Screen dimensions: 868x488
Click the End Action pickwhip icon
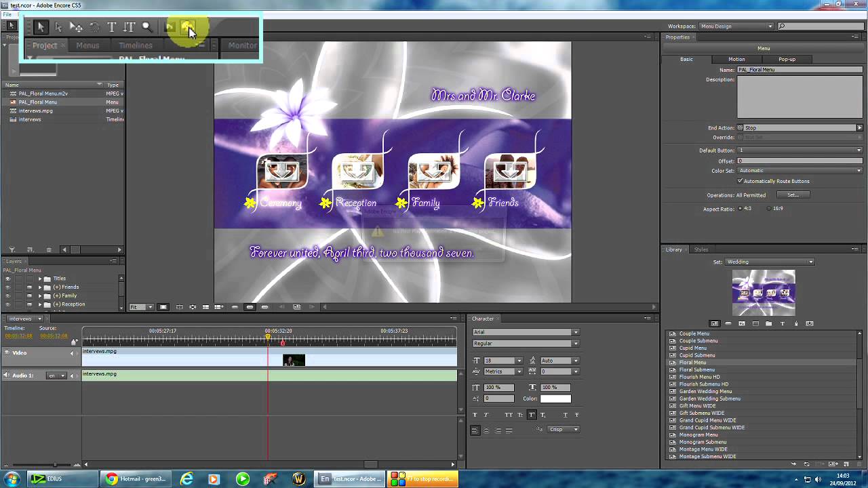click(740, 127)
